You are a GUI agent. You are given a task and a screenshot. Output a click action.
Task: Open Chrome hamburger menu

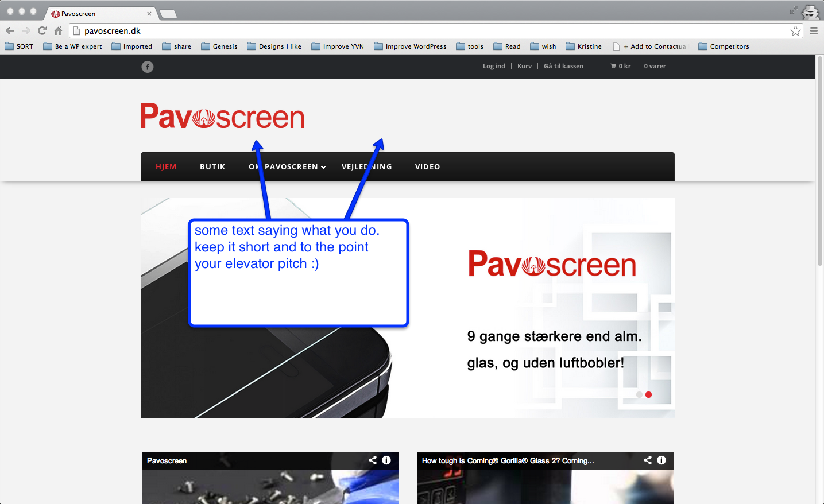point(814,30)
